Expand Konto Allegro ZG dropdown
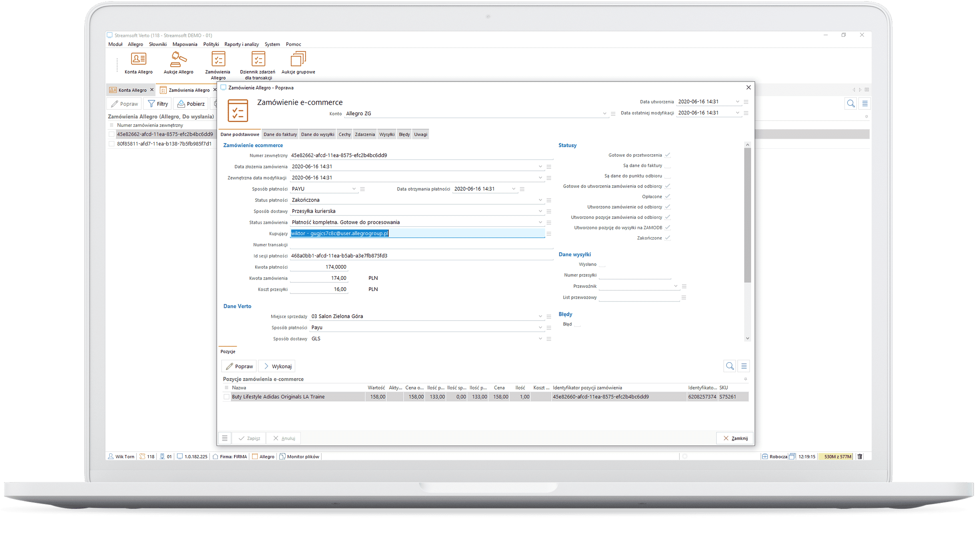The image size is (980, 533). (x=604, y=114)
